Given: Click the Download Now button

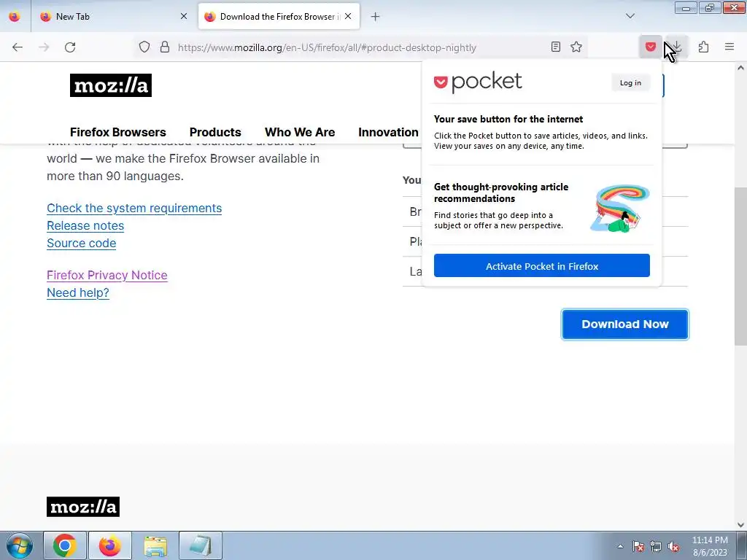Looking at the screenshot, I should click(625, 324).
